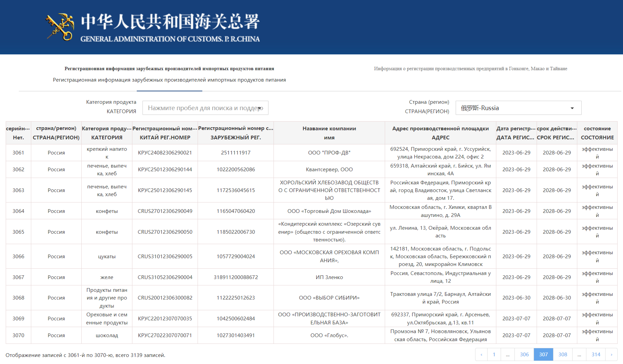
Task: Click Барнаул Трактовая улица address cell
Action: pyautogui.click(x=440, y=298)
